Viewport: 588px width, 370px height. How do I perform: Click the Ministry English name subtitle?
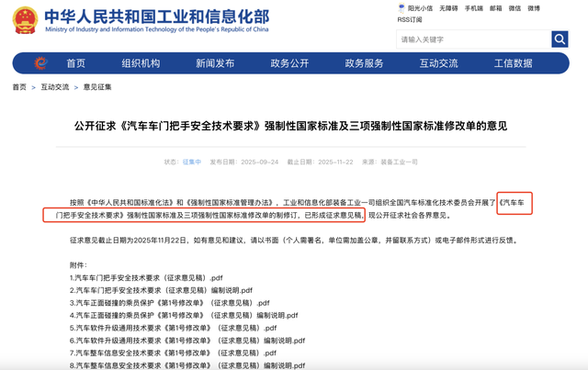157,29
